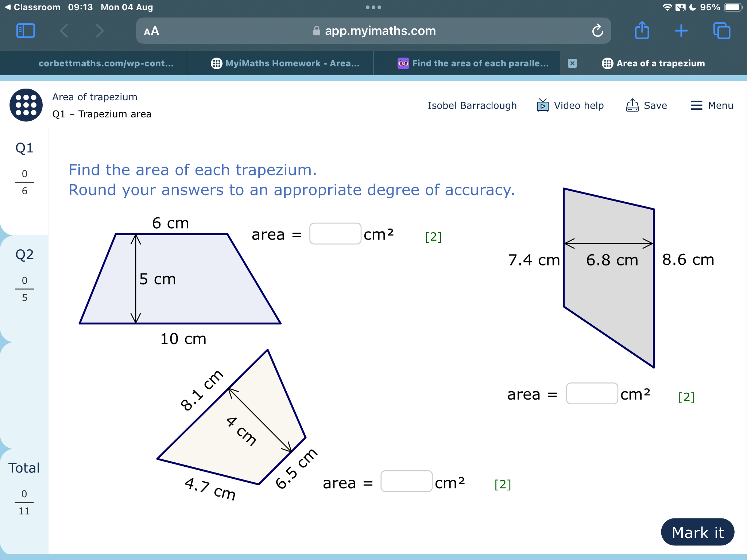Open a new browser tab
747x560 pixels.
coord(681,31)
